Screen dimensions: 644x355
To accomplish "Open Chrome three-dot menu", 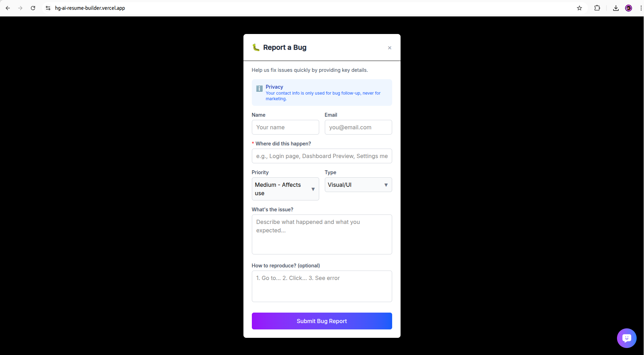I will point(641,8).
